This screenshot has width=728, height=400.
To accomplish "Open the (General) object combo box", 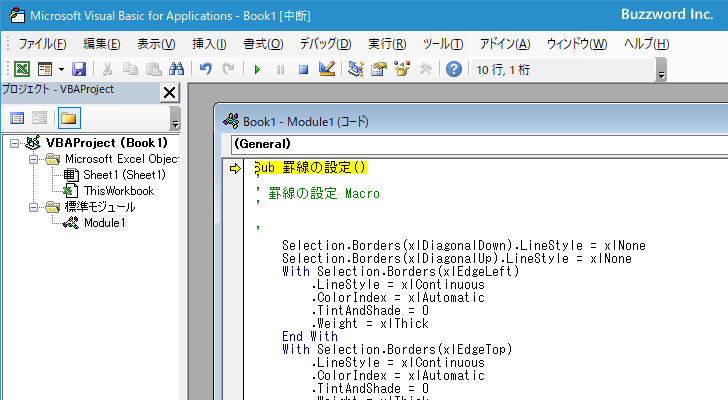I will coord(479,144).
